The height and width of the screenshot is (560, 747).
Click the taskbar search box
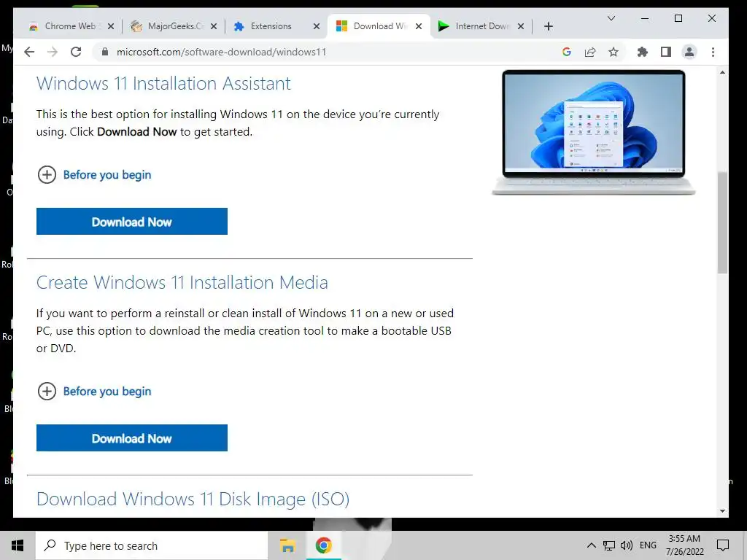pos(152,545)
